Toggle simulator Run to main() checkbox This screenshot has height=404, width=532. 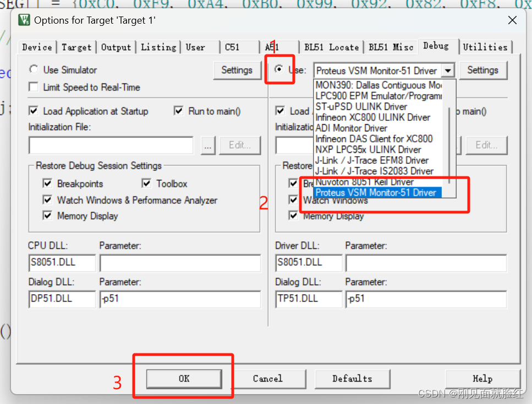[x=178, y=111]
